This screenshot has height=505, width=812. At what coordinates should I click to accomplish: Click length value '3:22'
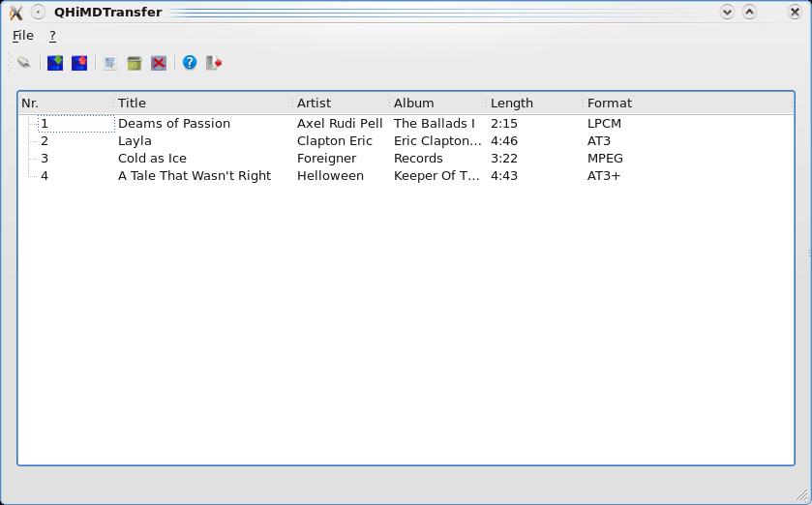coord(504,159)
